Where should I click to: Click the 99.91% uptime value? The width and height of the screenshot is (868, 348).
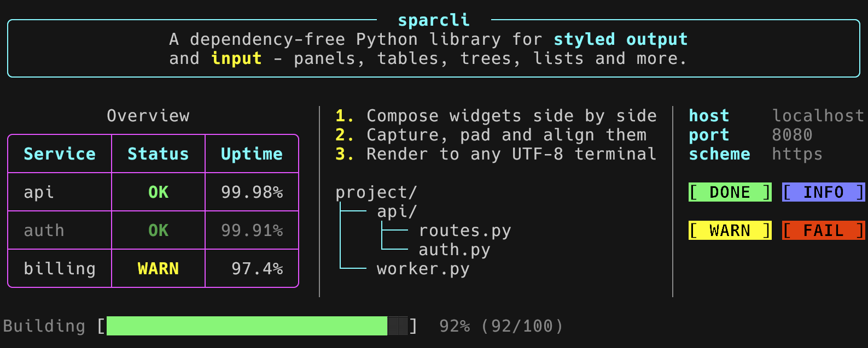pos(252,231)
